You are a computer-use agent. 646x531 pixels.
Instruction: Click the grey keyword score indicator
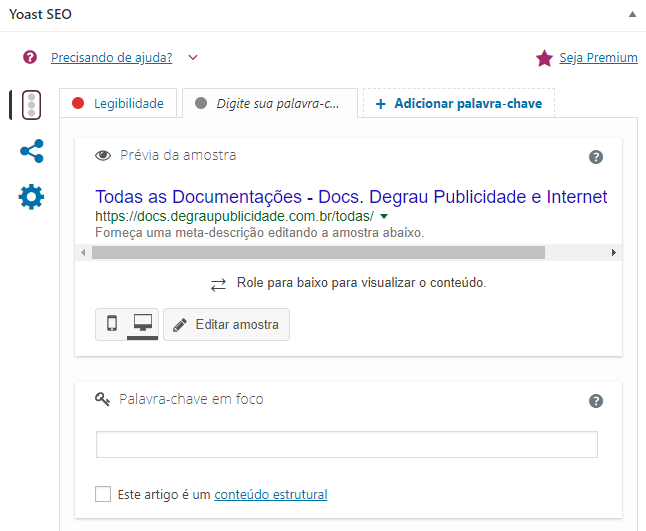pos(201,103)
